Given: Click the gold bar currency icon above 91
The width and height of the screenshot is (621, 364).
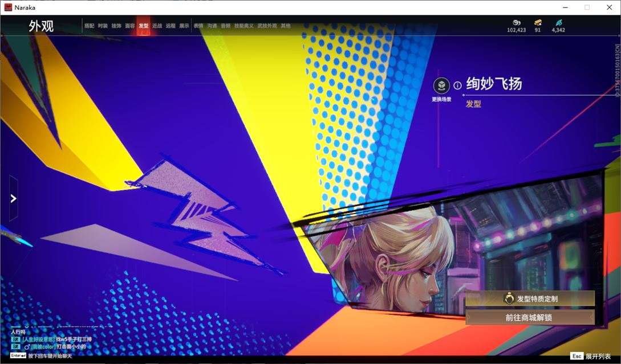Looking at the screenshot, I should click(x=537, y=23).
